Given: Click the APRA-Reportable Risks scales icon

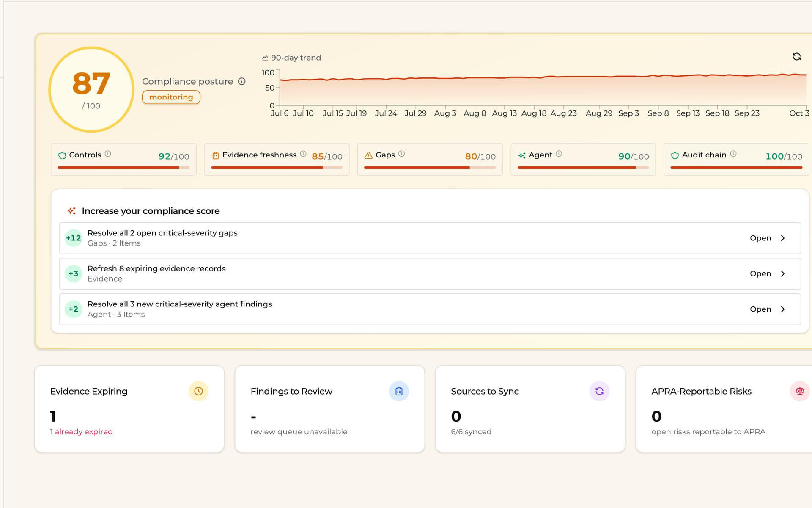Looking at the screenshot, I should click(800, 391).
